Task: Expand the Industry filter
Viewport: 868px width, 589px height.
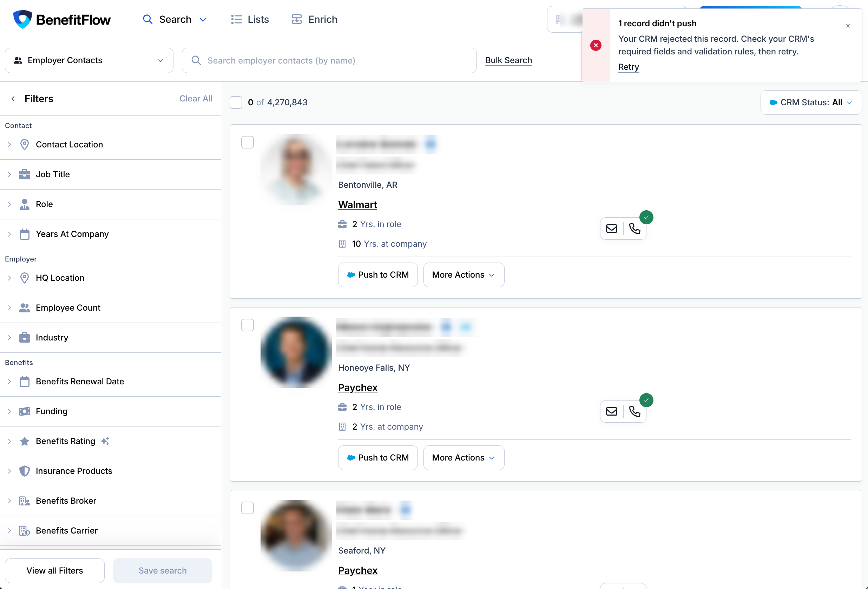Action: click(111, 338)
